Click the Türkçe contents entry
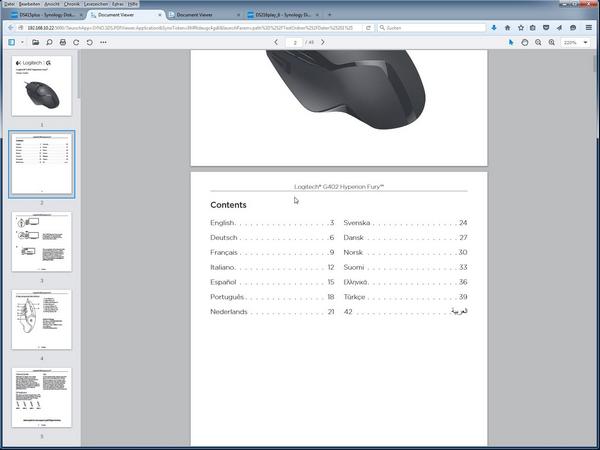600x450 pixels. [405, 297]
